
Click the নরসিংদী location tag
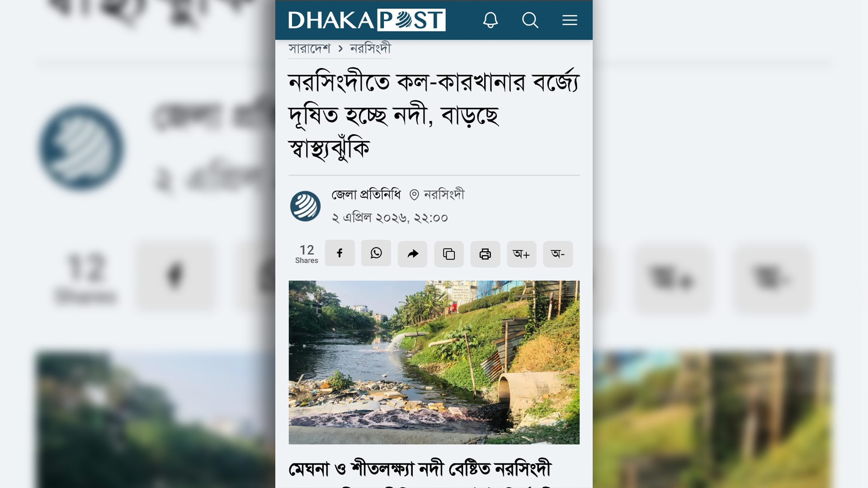click(x=437, y=195)
